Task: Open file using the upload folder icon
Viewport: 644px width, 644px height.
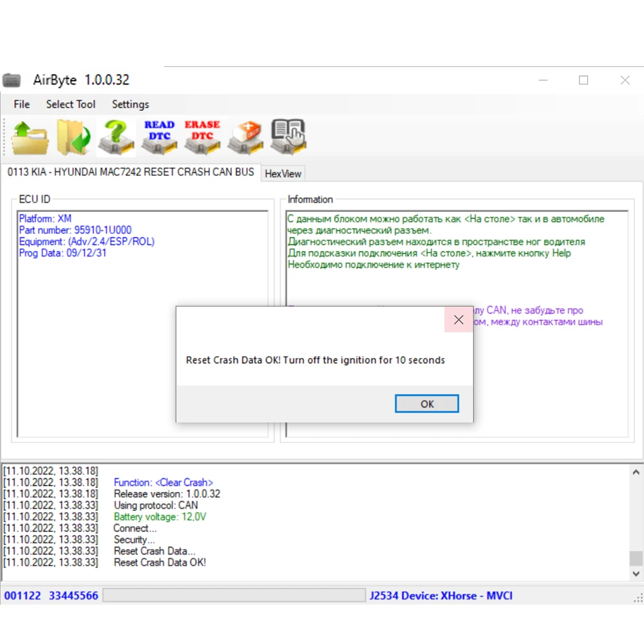Action: tap(30, 138)
